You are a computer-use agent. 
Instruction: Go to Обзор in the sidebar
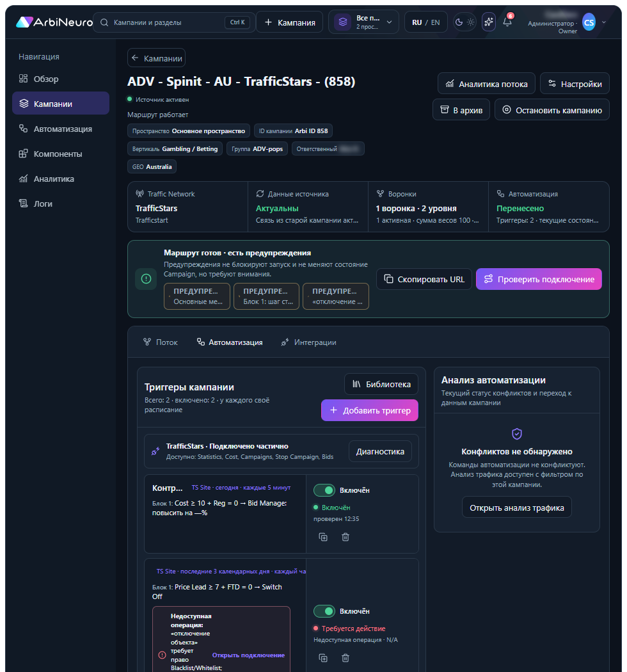click(x=61, y=79)
